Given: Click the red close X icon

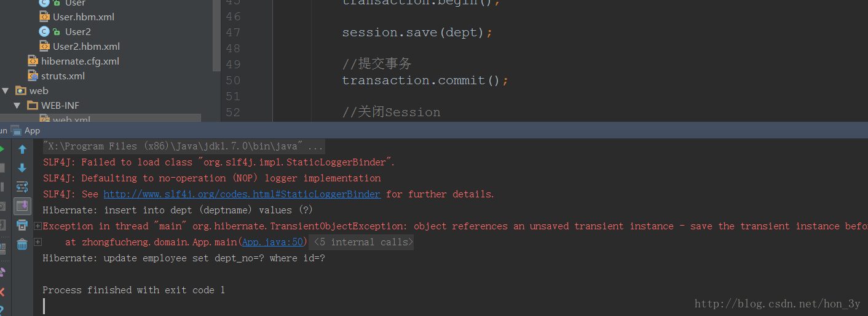Looking at the screenshot, I should point(2,291).
